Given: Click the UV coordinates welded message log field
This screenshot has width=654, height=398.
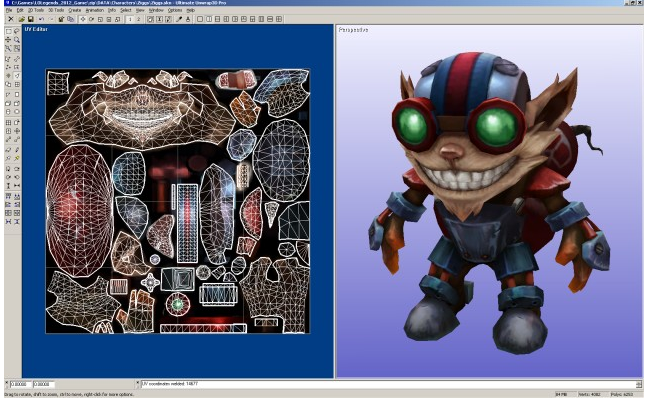Looking at the screenshot, I should (x=391, y=384).
